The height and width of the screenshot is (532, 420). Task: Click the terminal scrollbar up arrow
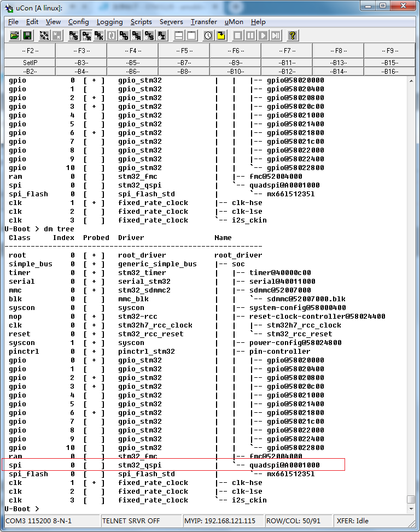click(411, 81)
